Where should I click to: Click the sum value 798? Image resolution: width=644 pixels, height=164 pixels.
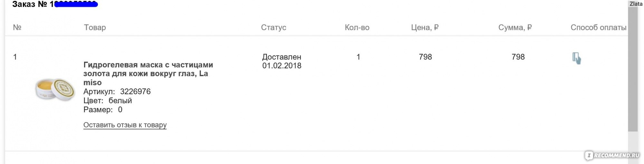(x=518, y=57)
